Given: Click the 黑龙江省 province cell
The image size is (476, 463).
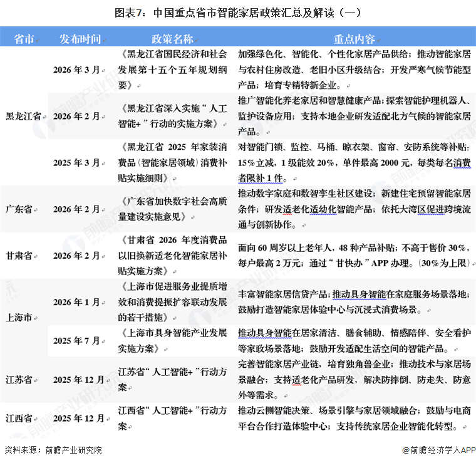Looking at the screenshot, I should (x=23, y=116).
